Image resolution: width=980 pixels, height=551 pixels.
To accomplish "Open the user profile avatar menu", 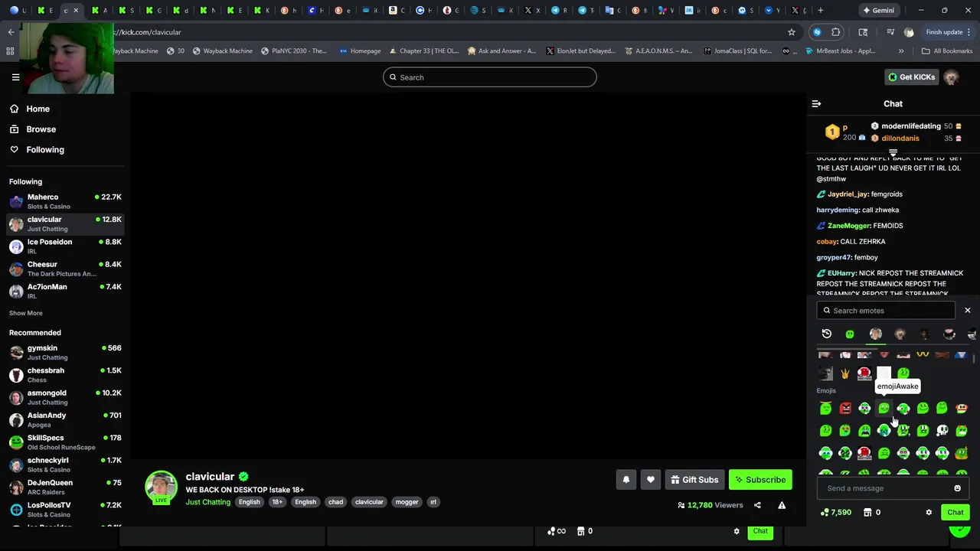I will [952, 77].
